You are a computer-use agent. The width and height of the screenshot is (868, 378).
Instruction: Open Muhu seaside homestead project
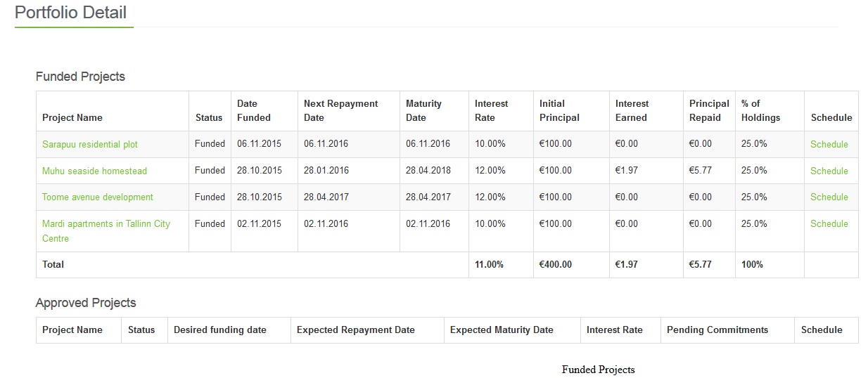94,171
